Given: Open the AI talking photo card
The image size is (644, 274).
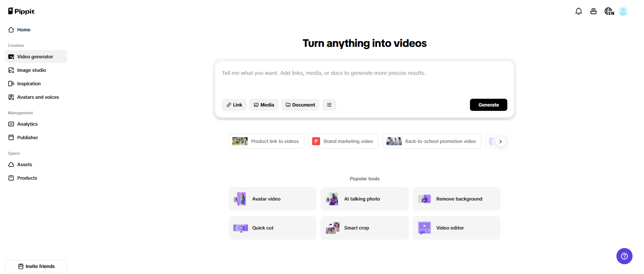Looking at the screenshot, I should pos(365,199).
